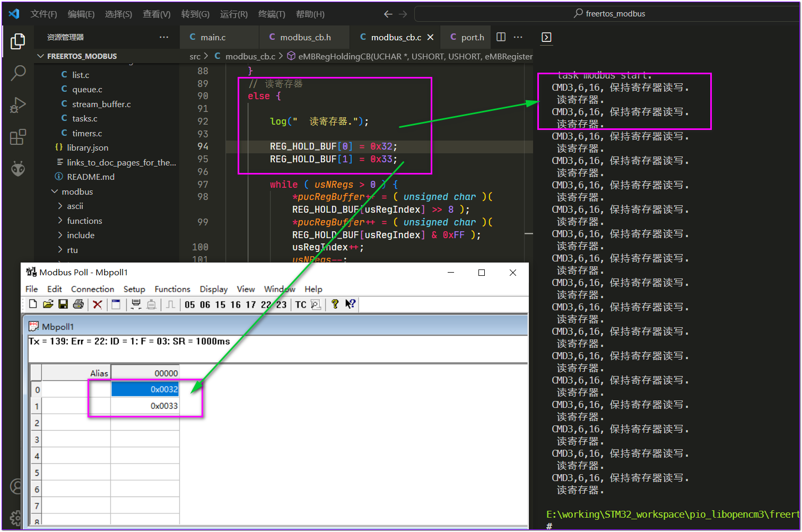Open VS Code 运行(R) menu
Viewport: 802px width, 532px height.
click(x=233, y=14)
